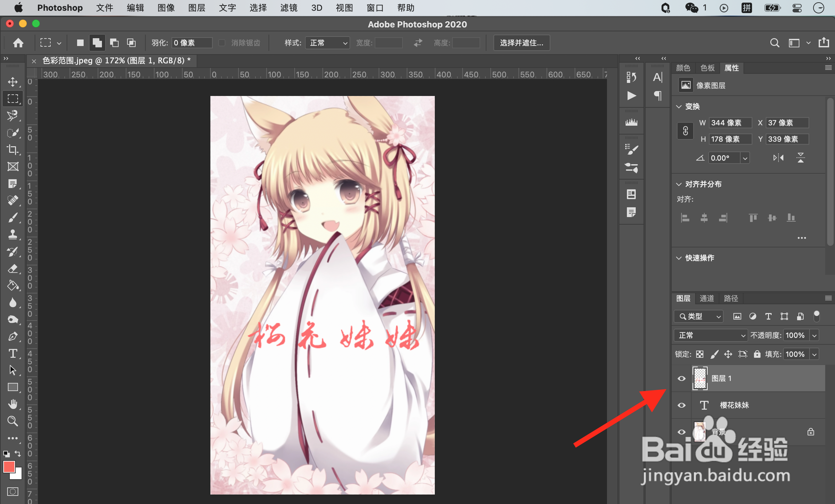Screen dimensions: 835x504
Task: Switch to the 色板 tab
Action: (x=707, y=68)
